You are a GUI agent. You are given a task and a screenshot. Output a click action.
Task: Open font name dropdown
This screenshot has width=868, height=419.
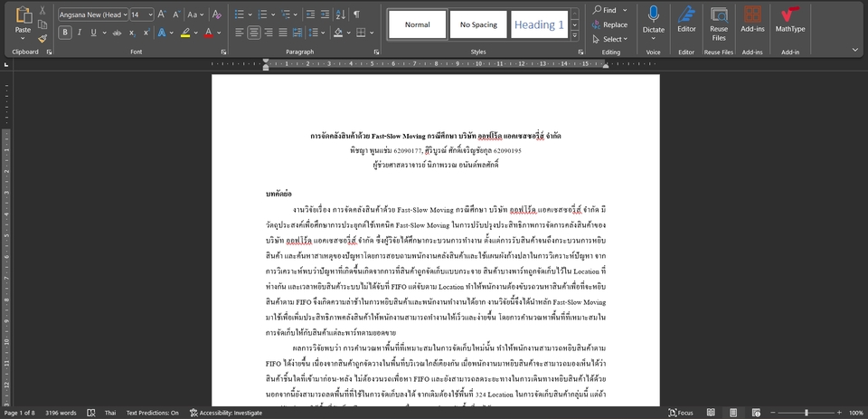[125, 15]
